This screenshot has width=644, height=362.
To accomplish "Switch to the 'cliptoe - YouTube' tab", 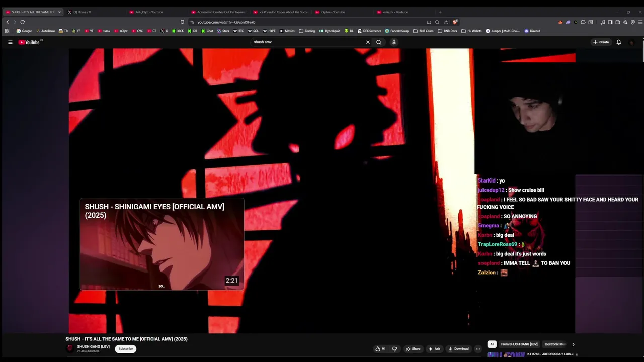I will pos(343,12).
